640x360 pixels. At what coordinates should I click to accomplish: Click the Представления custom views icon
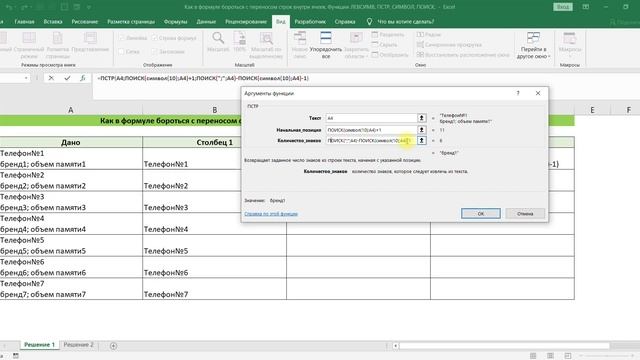coord(90,42)
